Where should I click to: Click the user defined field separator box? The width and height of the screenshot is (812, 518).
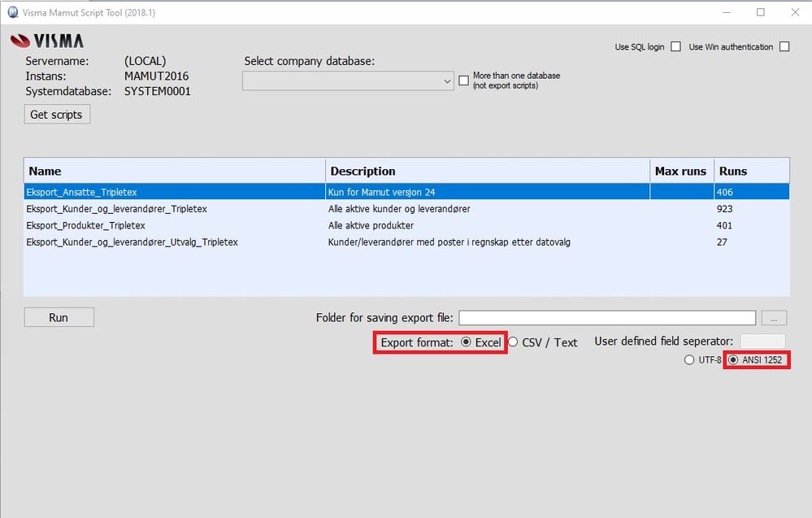tap(762, 341)
